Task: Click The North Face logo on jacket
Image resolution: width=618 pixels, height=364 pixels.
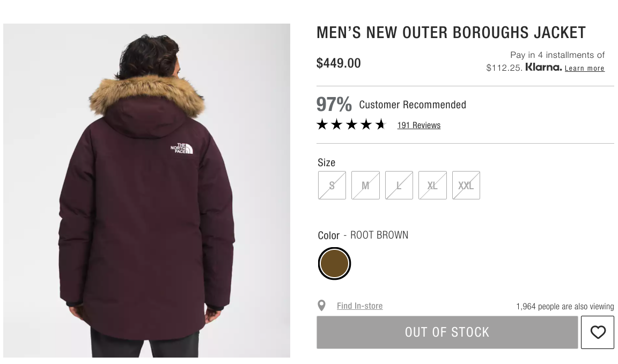Action: (x=182, y=148)
